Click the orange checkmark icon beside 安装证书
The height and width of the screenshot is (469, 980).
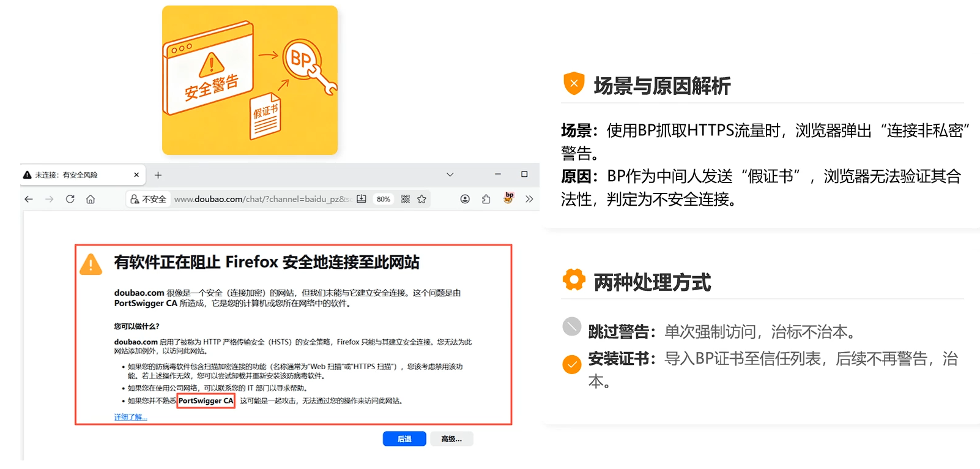[x=572, y=365]
